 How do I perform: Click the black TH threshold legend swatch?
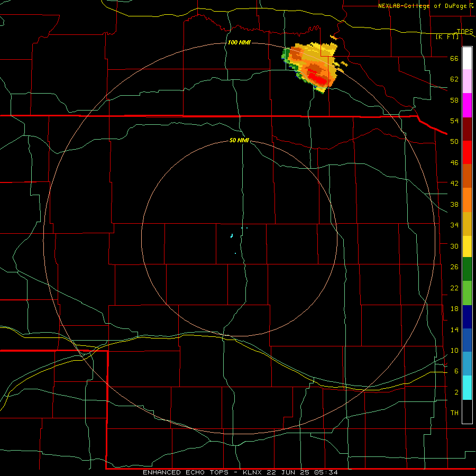click(x=467, y=411)
